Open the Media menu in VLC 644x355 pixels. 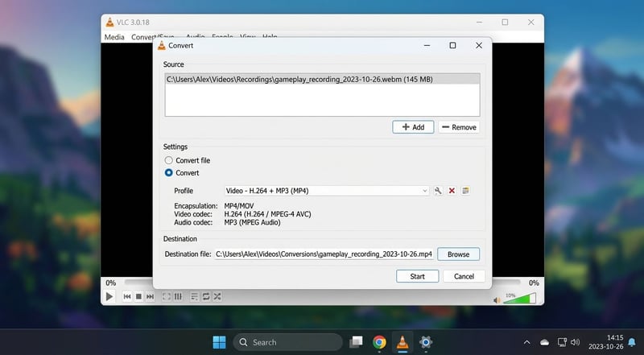(114, 37)
